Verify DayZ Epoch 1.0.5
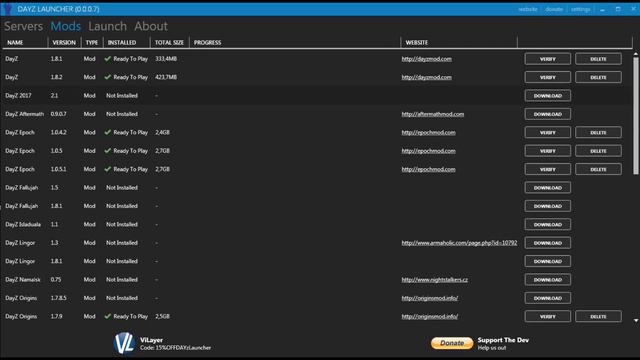The image size is (640, 360). [548, 151]
